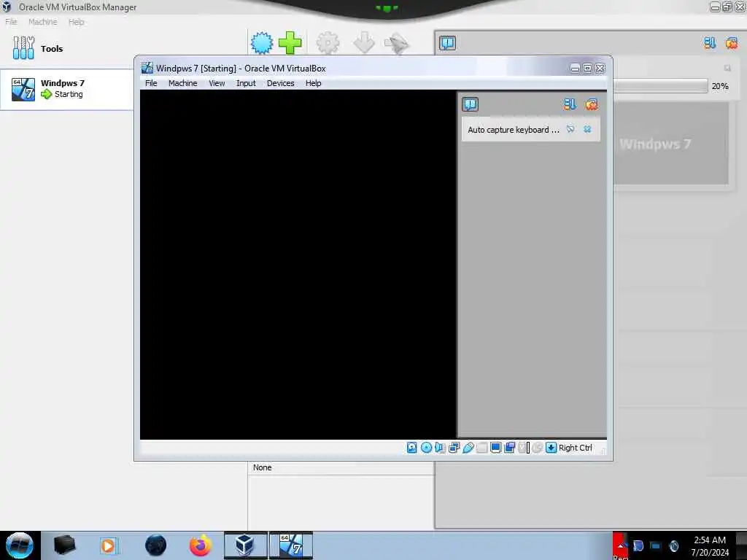Open Manager's File menu
This screenshot has height=560, width=747.
tap(11, 22)
